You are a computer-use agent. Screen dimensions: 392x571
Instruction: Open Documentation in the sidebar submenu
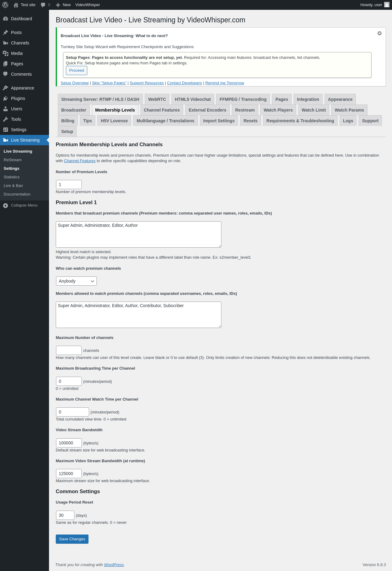click(17, 194)
